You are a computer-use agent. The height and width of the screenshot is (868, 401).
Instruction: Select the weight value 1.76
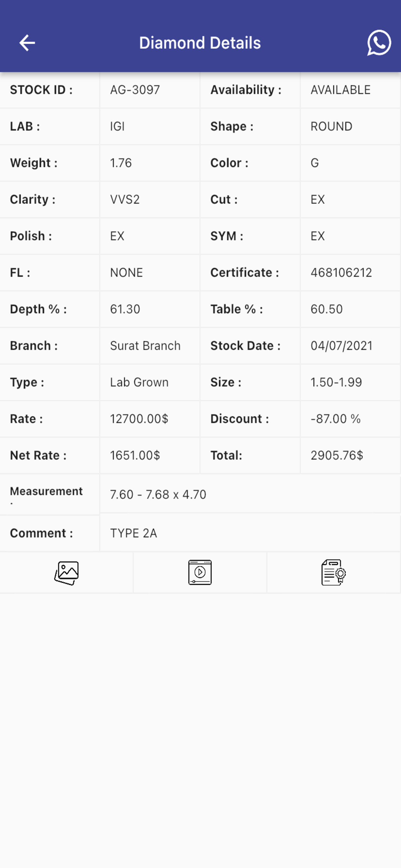(121, 163)
